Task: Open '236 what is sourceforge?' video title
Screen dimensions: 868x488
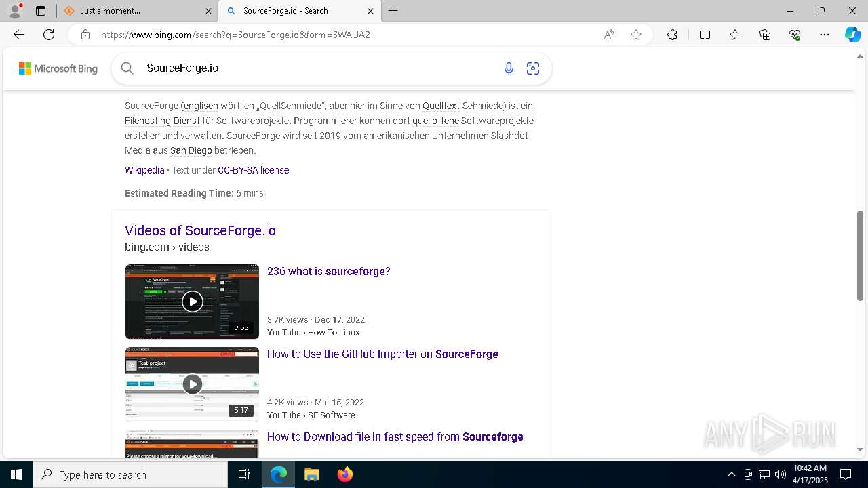Action: click(329, 271)
